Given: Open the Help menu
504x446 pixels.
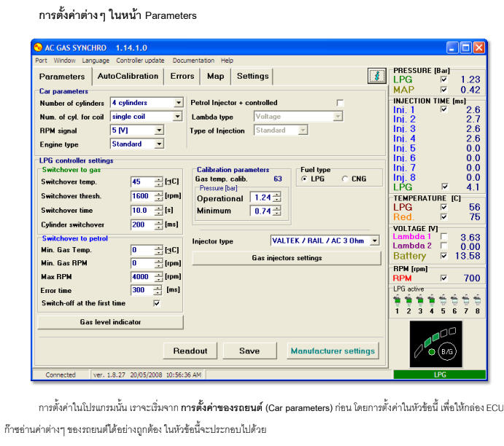Looking at the screenshot, I should tap(227, 60).
